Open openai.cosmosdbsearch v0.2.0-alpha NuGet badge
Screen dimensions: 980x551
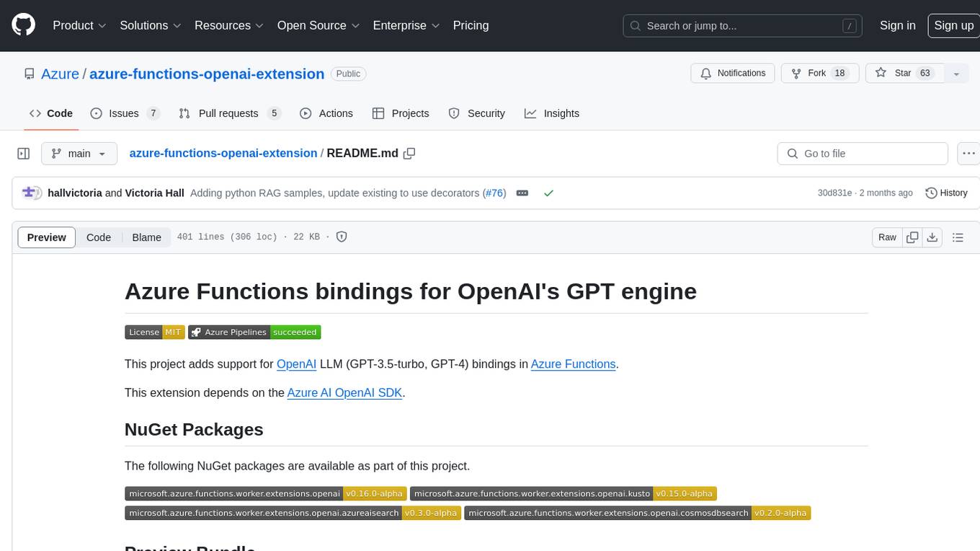(x=638, y=513)
